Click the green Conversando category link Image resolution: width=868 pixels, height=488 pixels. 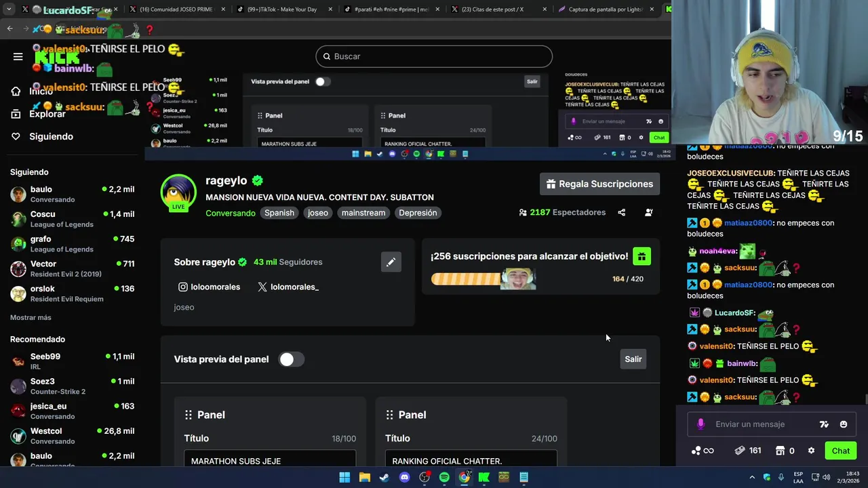click(x=231, y=213)
